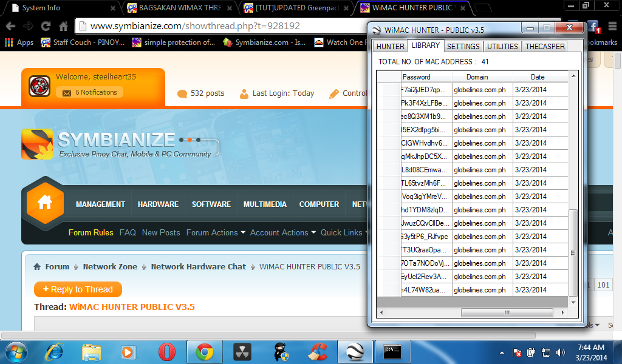Sort the library by Date column header

[x=541, y=77]
